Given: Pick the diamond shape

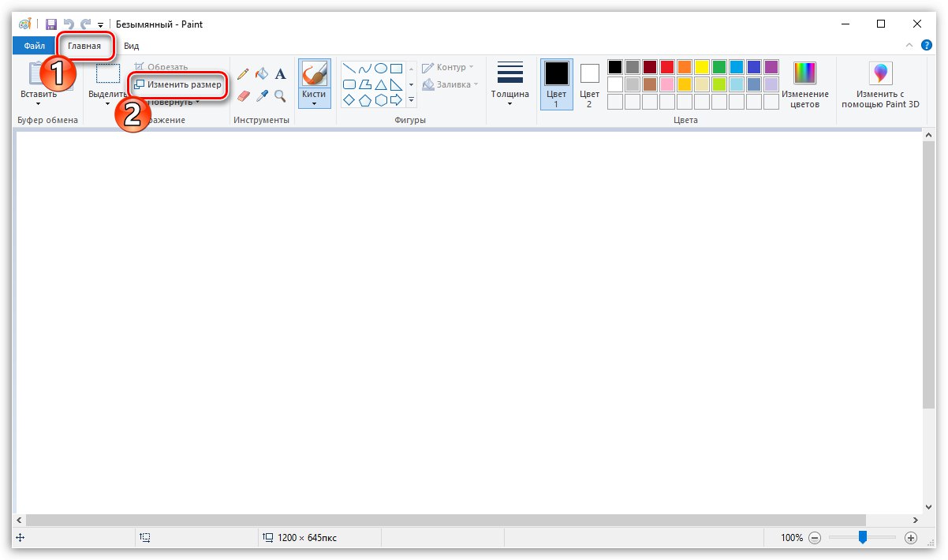Looking at the screenshot, I should [349, 100].
